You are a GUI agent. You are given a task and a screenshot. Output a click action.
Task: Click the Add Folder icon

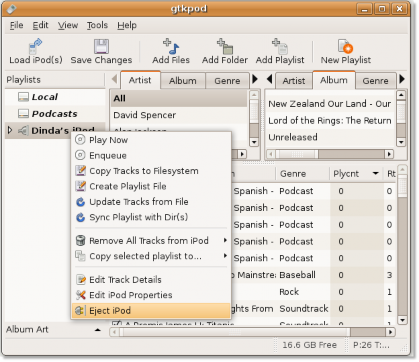(x=225, y=46)
